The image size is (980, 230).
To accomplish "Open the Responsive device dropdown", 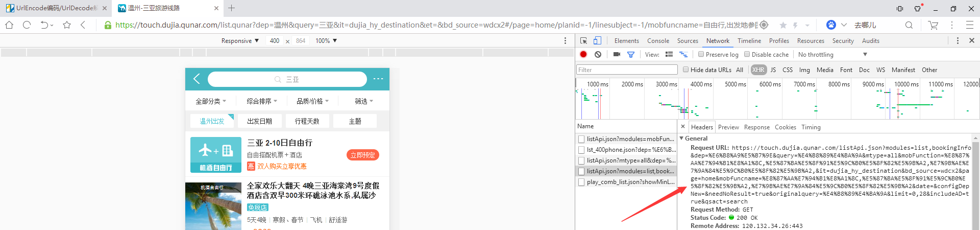I will coord(240,41).
